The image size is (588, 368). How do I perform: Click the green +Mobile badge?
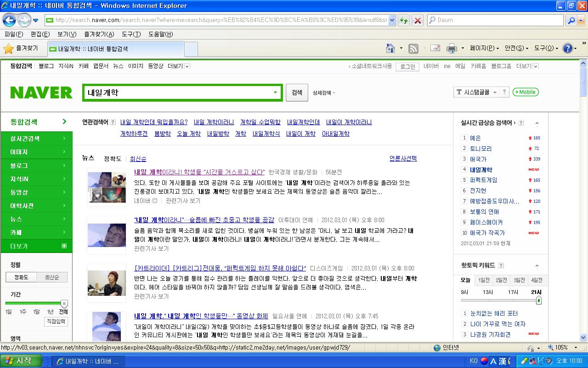tap(526, 92)
